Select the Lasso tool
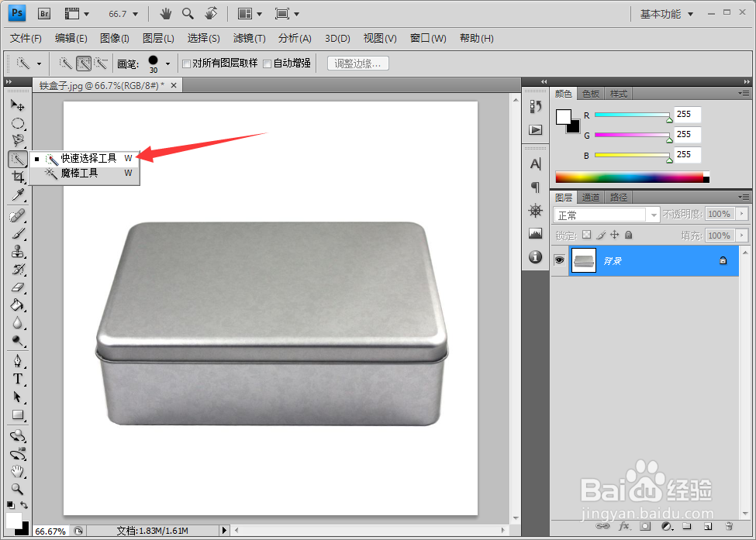Image resolution: width=756 pixels, height=540 pixels. [17, 140]
